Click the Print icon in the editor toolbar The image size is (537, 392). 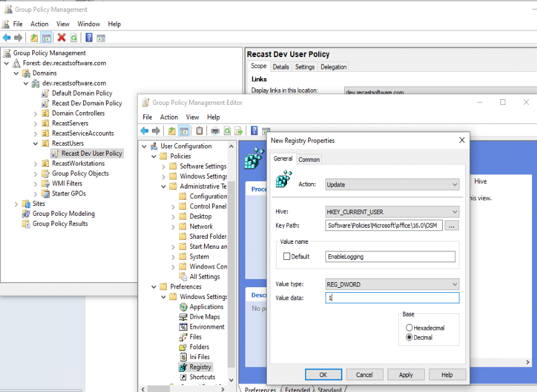pos(215,130)
